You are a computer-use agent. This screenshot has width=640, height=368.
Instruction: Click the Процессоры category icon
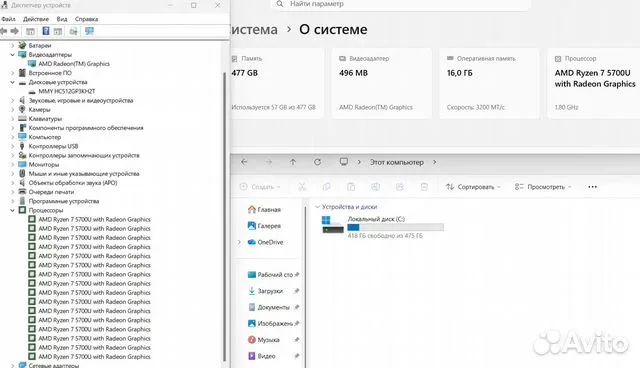pos(22,210)
